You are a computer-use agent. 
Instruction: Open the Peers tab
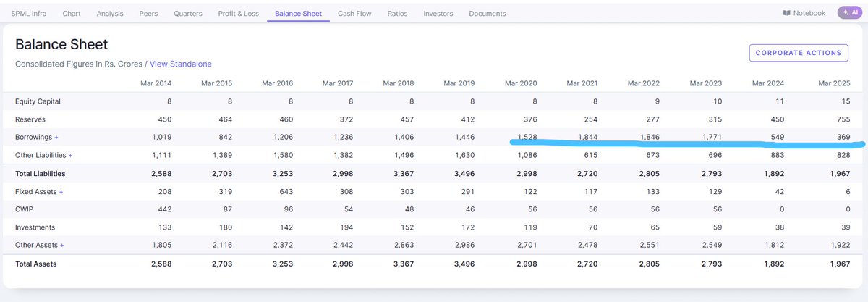coord(148,13)
